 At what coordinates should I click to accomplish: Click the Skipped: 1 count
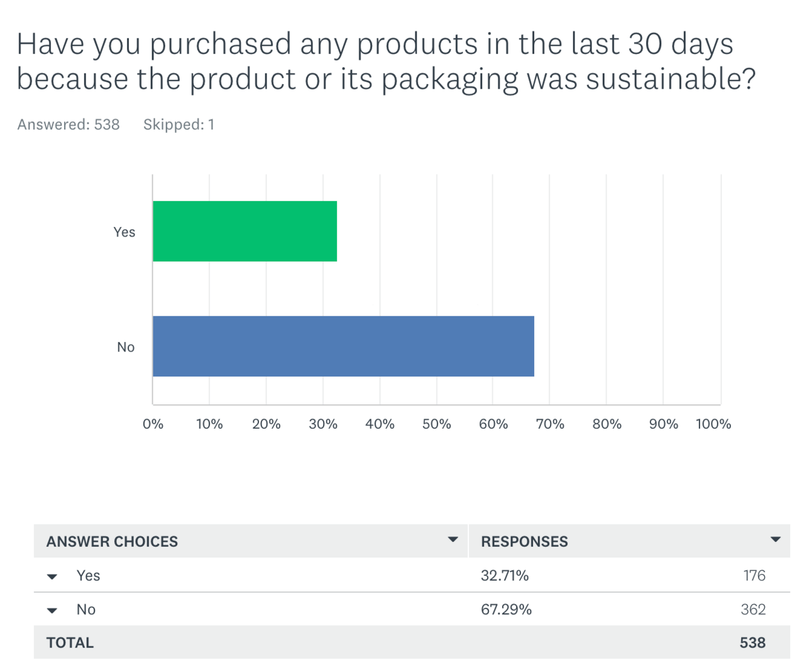pyautogui.click(x=179, y=124)
